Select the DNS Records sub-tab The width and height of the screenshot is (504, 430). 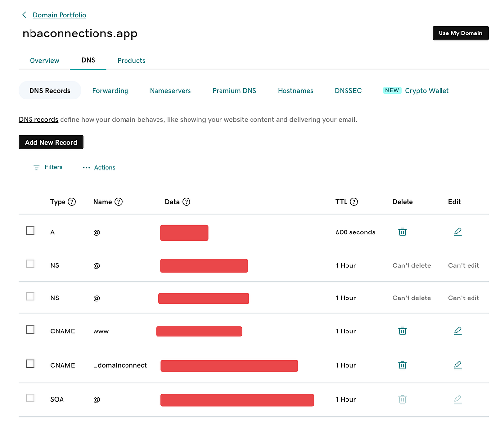coord(50,90)
